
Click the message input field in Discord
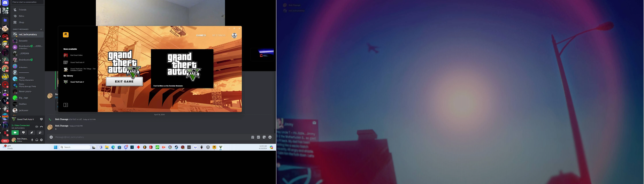point(160,137)
